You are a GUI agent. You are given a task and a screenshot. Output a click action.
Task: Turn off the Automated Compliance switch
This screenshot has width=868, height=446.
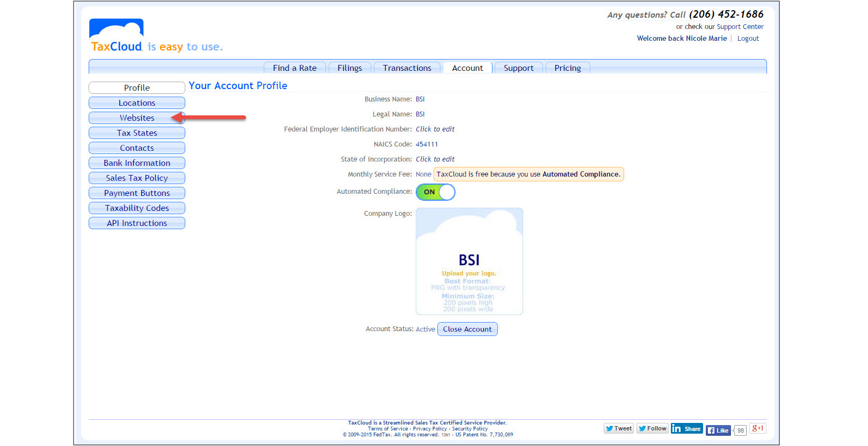click(436, 192)
